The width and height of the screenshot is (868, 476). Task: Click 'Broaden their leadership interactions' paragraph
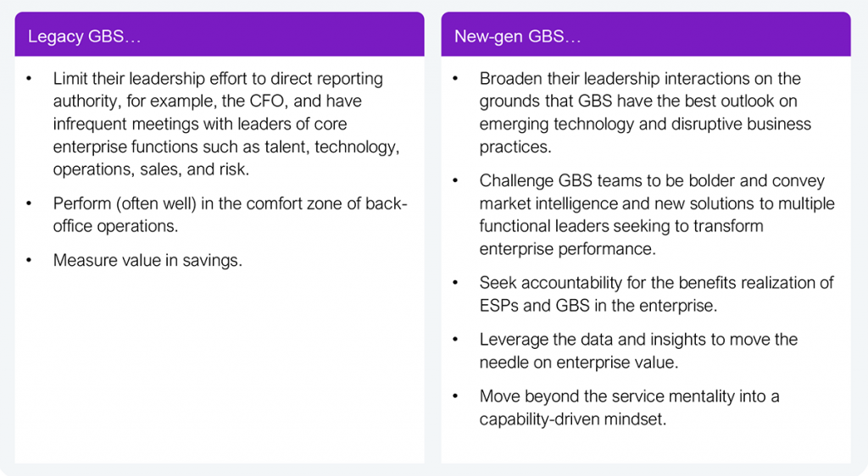[645, 113]
